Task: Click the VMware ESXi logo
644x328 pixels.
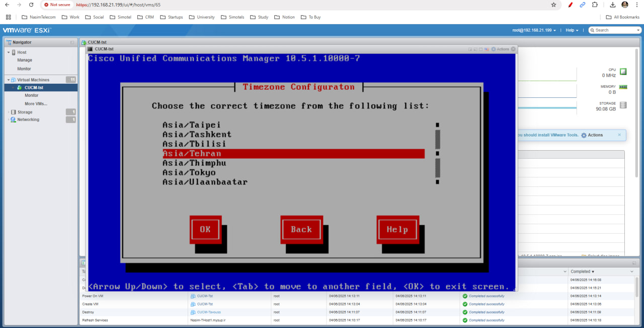Action: [x=26, y=30]
